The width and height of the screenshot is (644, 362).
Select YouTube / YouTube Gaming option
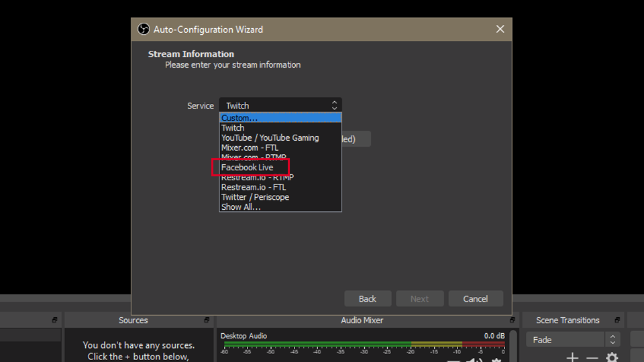pos(280,137)
